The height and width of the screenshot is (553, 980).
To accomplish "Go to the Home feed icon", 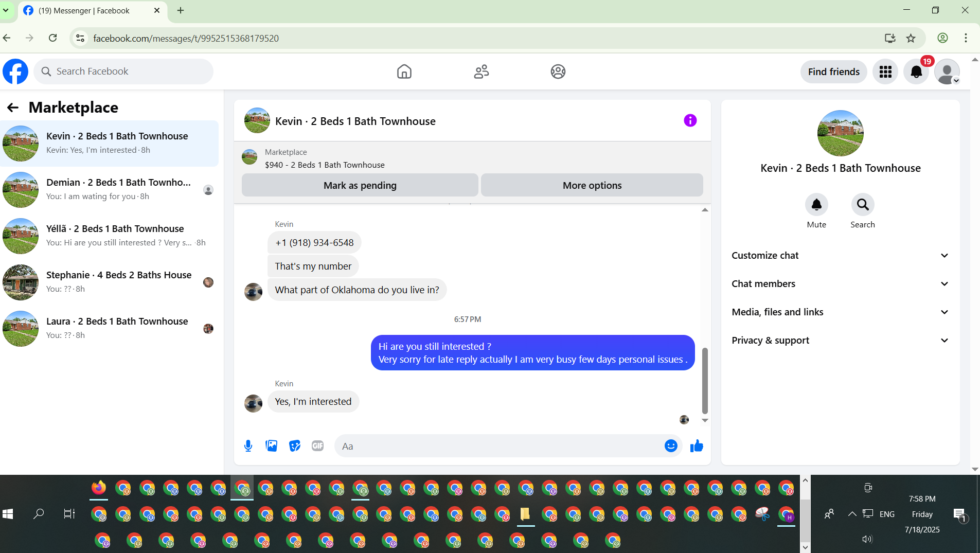I will [x=404, y=72].
